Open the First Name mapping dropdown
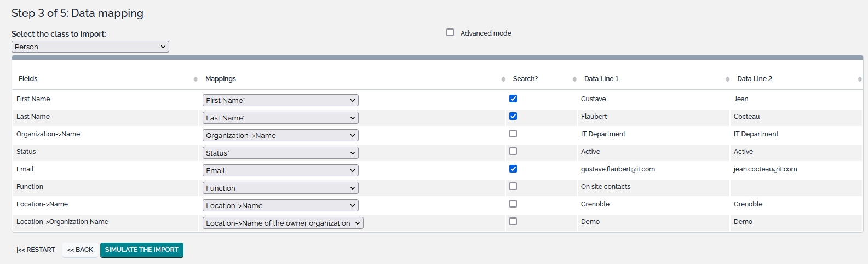 point(280,101)
